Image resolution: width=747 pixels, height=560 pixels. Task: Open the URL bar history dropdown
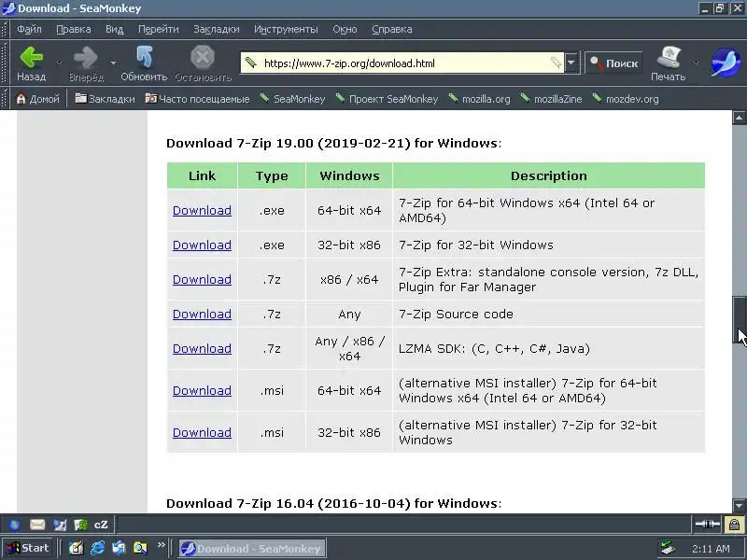point(571,63)
